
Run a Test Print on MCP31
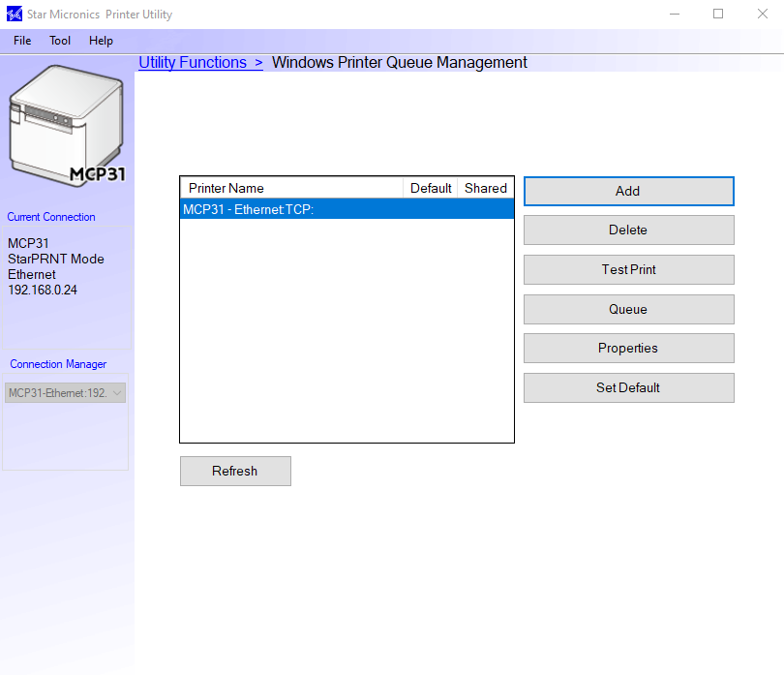point(628,269)
